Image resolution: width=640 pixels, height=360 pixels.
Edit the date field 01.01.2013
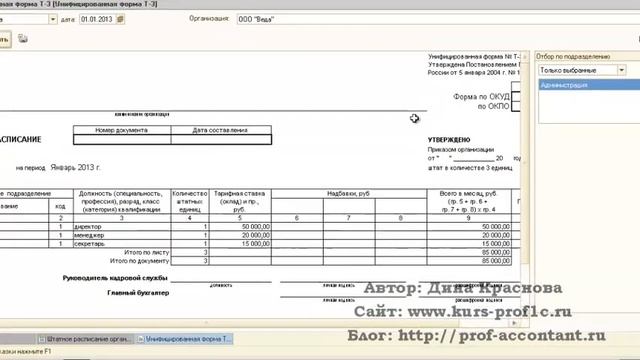click(x=98, y=19)
